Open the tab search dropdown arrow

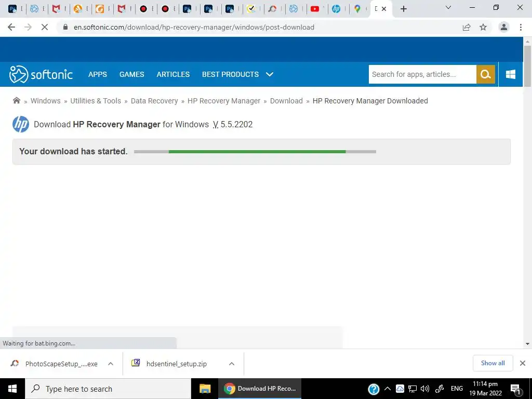pos(448,7)
